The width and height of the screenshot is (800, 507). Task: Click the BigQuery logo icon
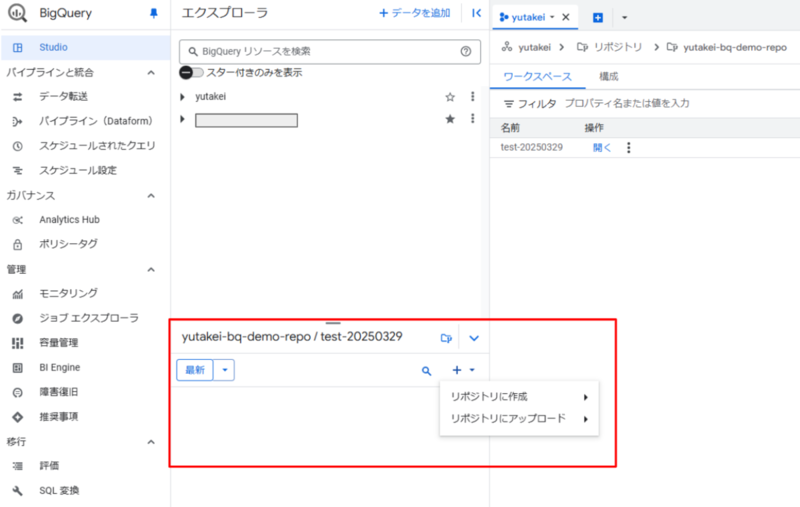tap(17, 13)
